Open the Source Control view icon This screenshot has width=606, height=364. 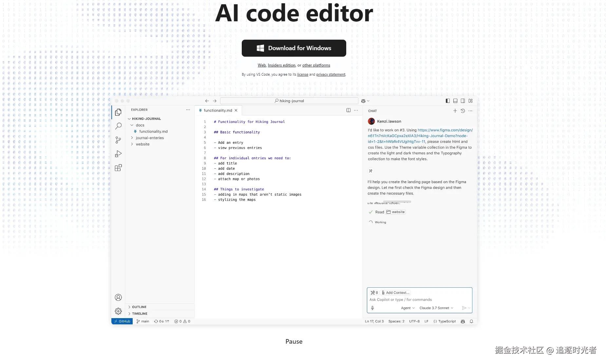pos(118,140)
